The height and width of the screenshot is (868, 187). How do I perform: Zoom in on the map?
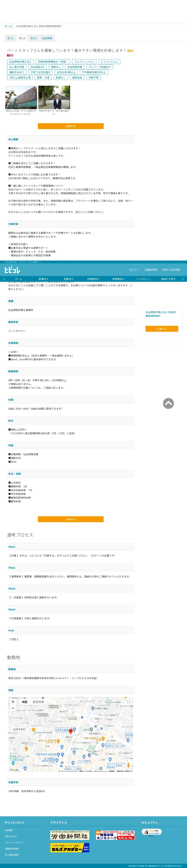point(13,702)
